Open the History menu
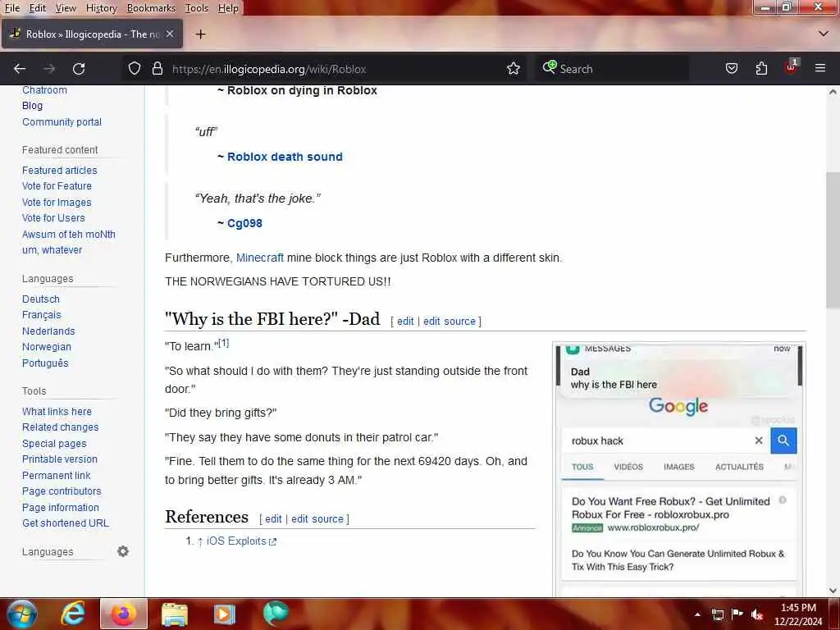This screenshot has height=630, width=840. point(101,8)
